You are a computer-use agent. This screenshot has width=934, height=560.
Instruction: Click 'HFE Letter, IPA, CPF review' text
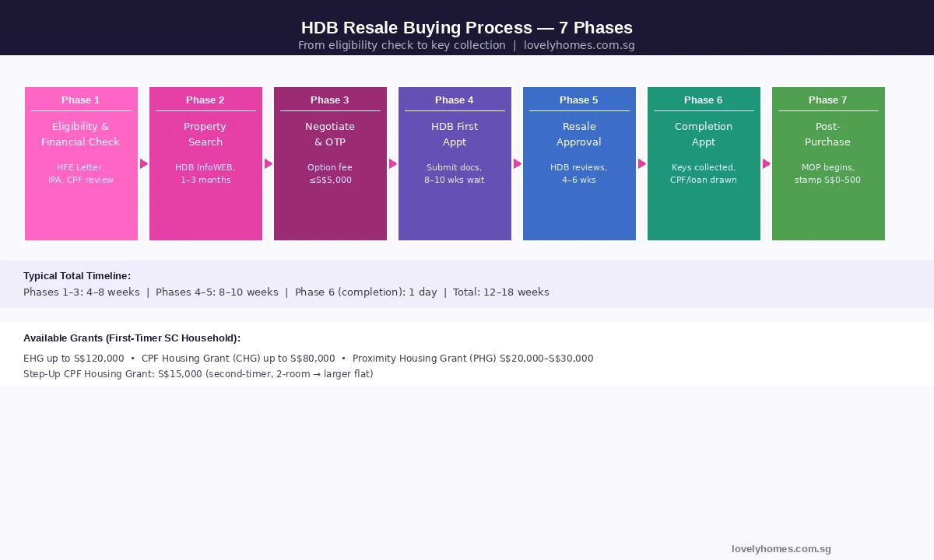(x=81, y=173)
